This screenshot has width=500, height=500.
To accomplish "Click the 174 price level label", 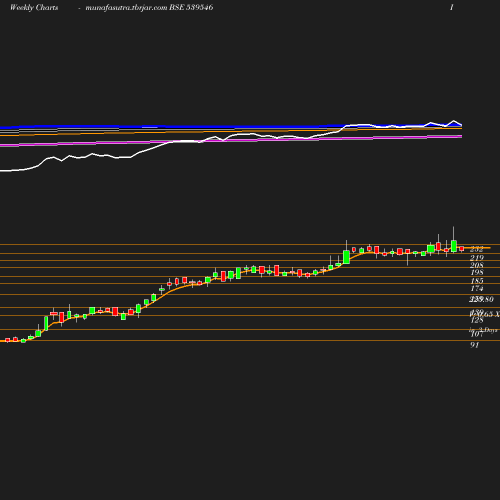I will pyautogui.click(x=477, y=288).
